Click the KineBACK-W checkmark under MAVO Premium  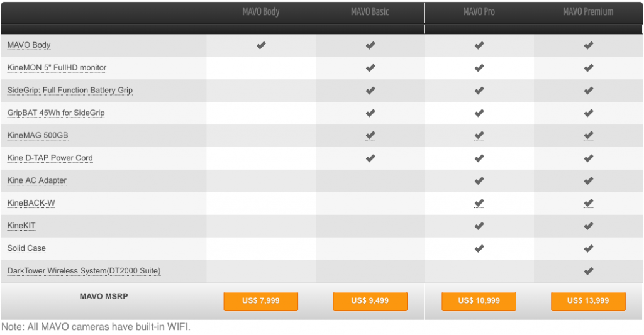point(589,203)
